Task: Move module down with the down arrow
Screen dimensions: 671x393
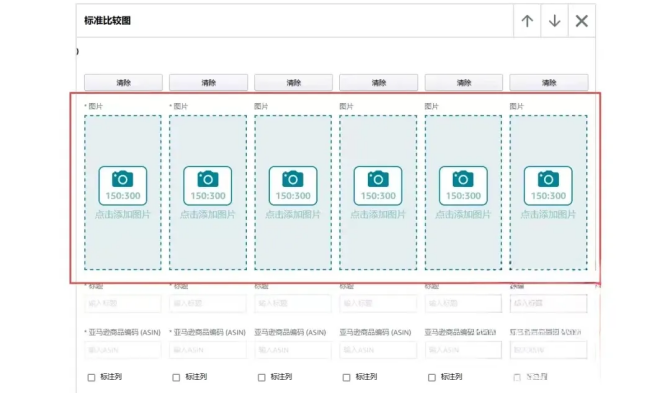Action: tap(555, 21)
